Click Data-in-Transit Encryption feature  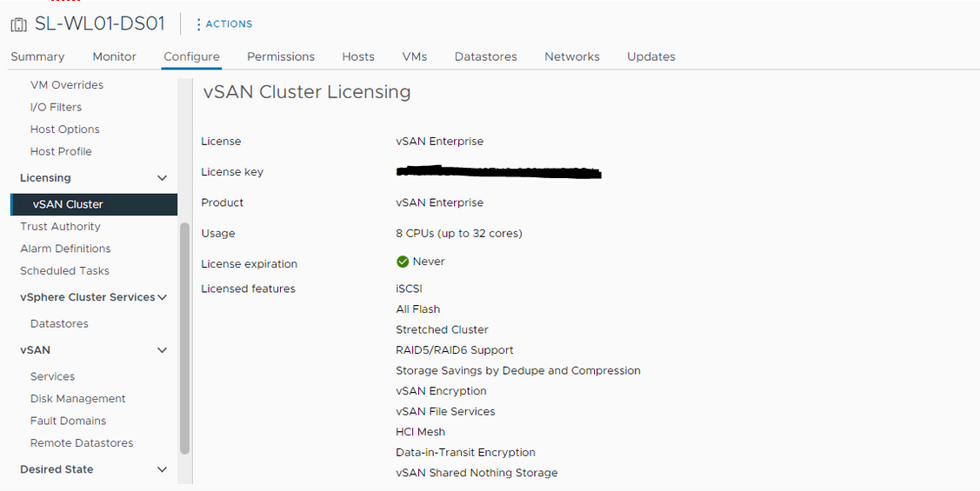465,452
